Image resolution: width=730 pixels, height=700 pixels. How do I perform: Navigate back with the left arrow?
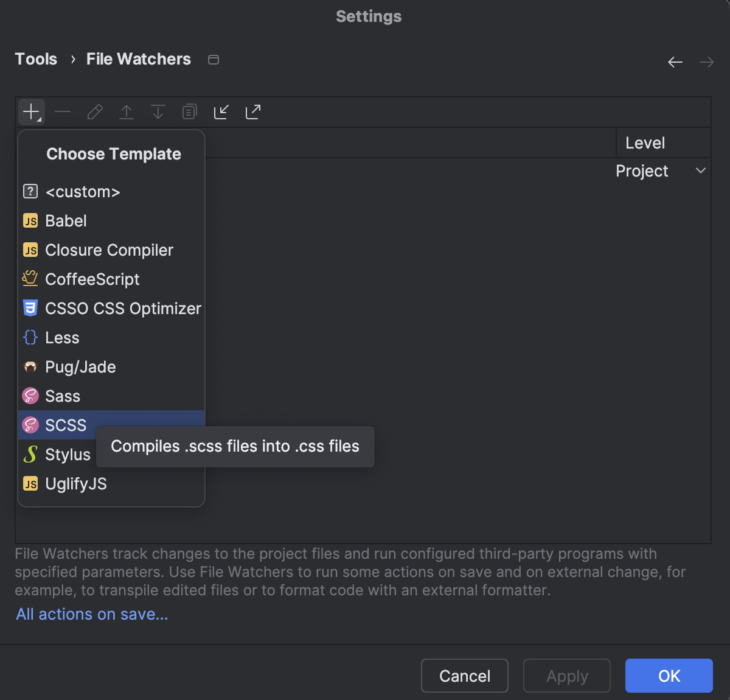pos(675,61)
